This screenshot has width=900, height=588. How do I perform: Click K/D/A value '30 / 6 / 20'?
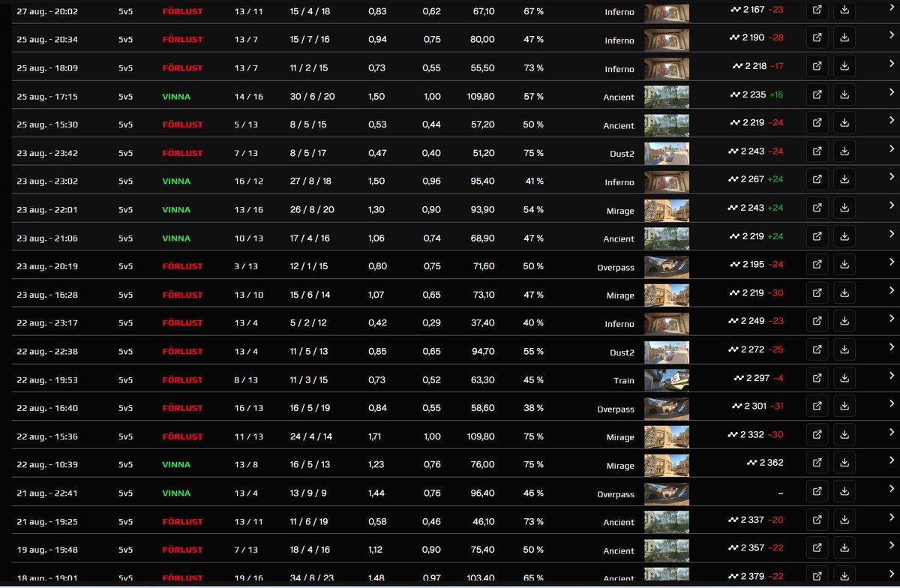pos(312,97)
